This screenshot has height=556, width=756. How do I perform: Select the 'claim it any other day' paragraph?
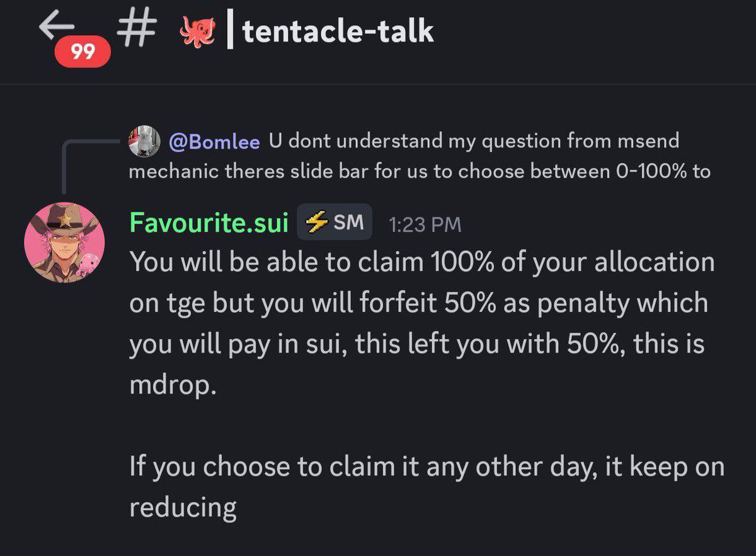(427, 487)
